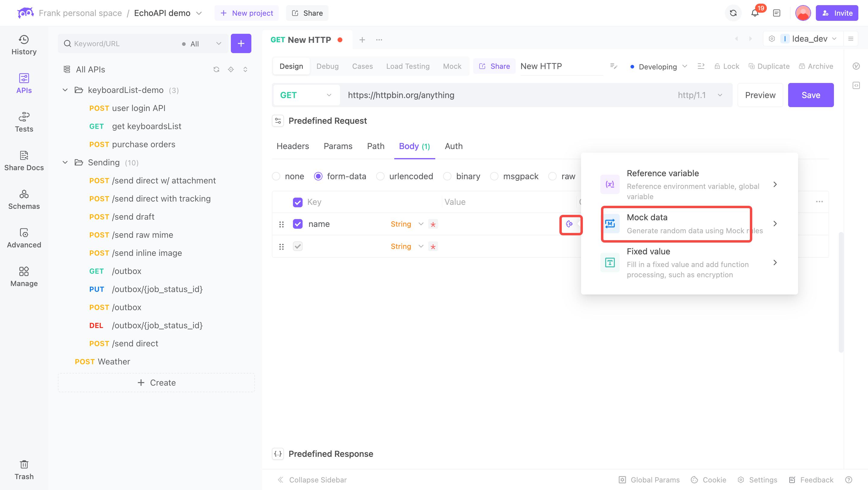Click Preview button for the request
This screenshot has width=868, height=490.
[x=761, y=95]
